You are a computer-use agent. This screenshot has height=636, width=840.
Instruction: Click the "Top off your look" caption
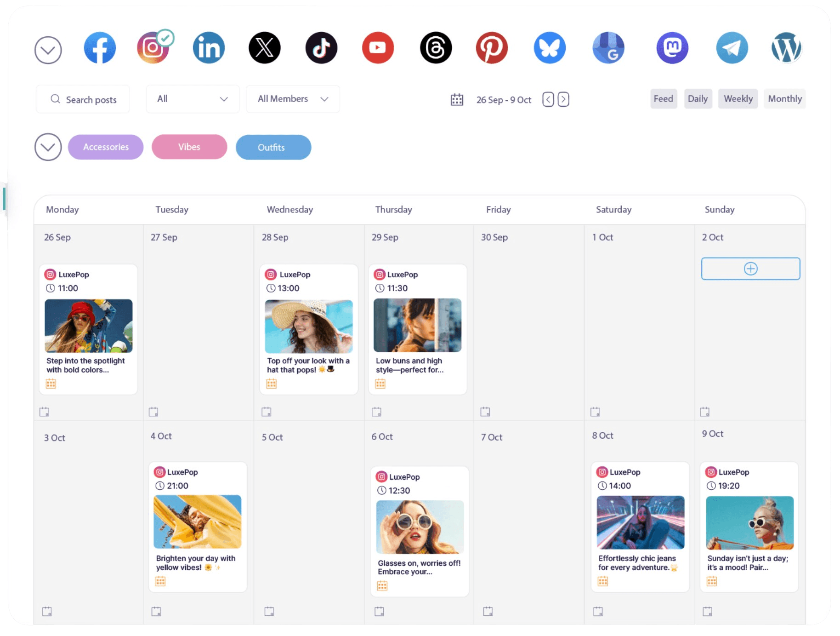click(308, 365)
